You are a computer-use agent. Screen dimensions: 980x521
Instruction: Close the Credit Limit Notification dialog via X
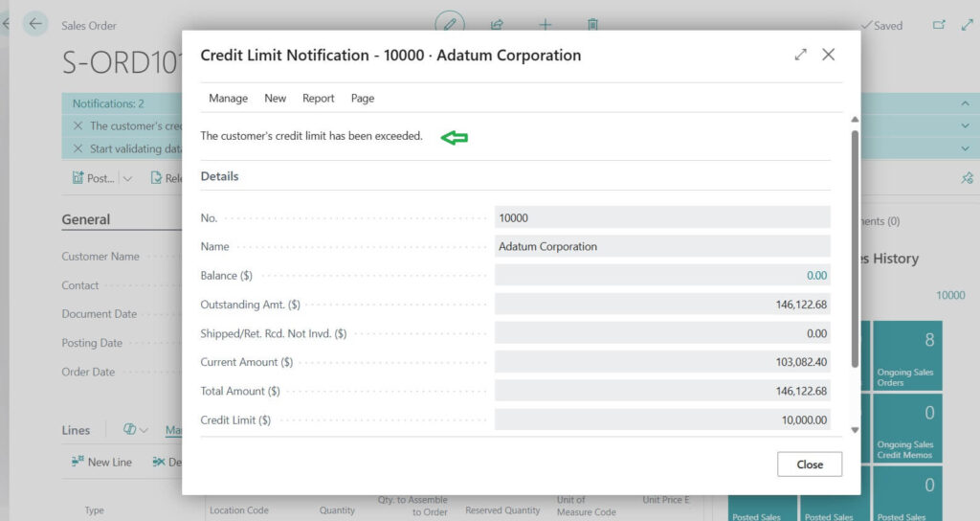coord(828,55)
